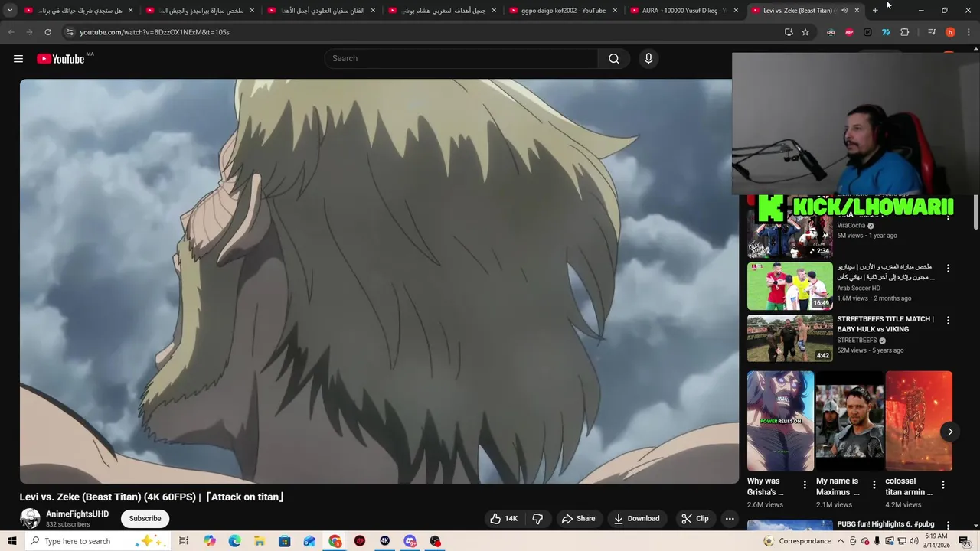This screenshot has width=980, height=551.
Task: Share the Levi vs. Zeke video
Action: pos(578,519)
